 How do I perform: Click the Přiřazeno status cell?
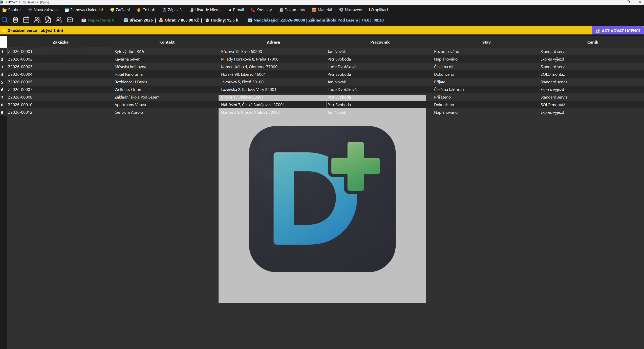point(486,97)
